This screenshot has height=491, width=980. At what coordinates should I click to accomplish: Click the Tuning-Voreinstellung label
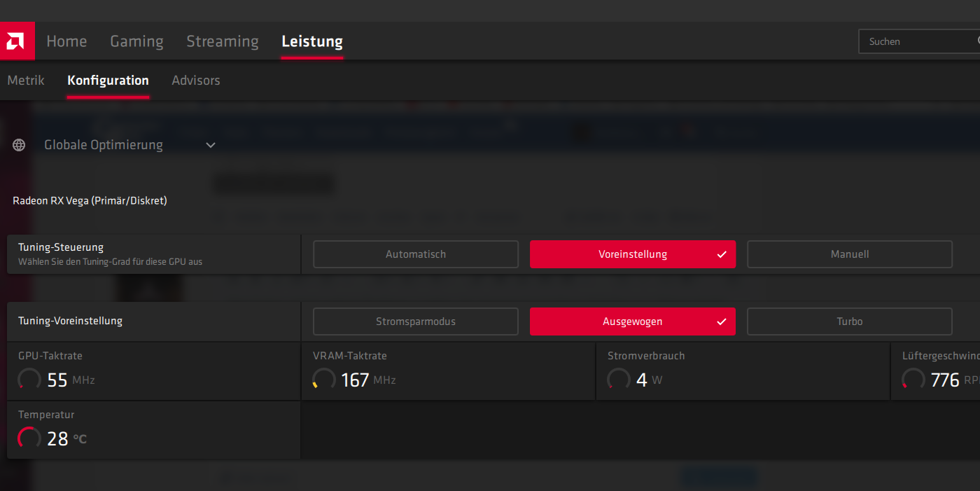[70, 321]
